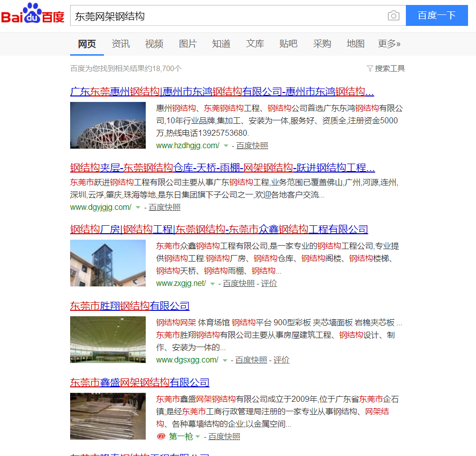Go to the 贴吧 tab
The image size is (476, 456).
(x=288, y=44)
